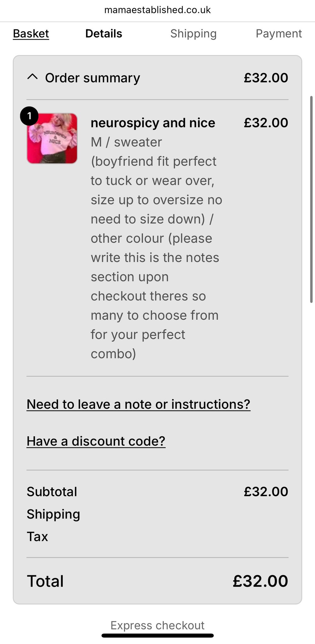Tap the product variant description text
Screen dimensions: 315x644
(x=156, y=248)
